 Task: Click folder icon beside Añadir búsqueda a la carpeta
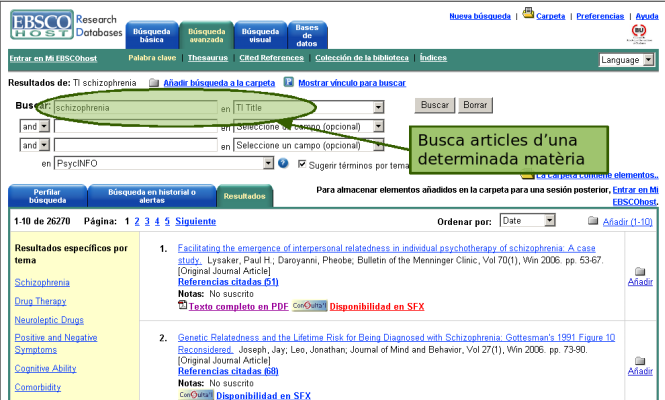tap(154, 83)
